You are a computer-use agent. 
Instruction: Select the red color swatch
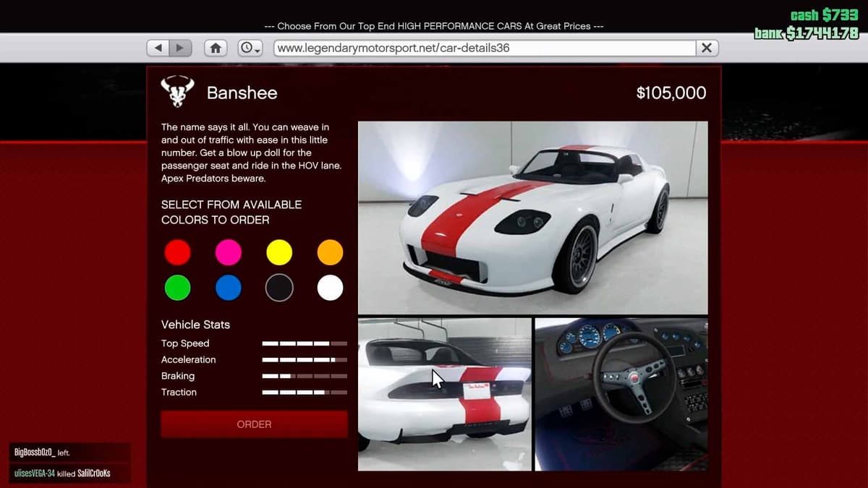tap(177, 252)
